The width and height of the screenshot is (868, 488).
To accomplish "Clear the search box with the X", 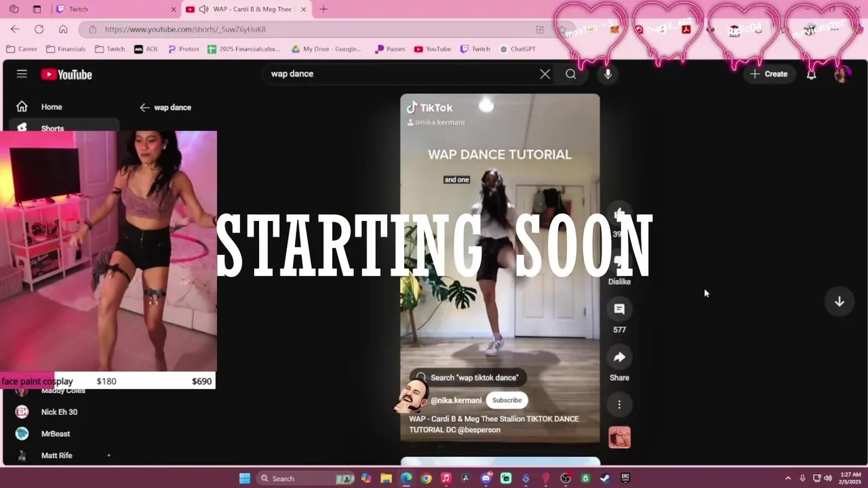I will (x=545, y=74).
